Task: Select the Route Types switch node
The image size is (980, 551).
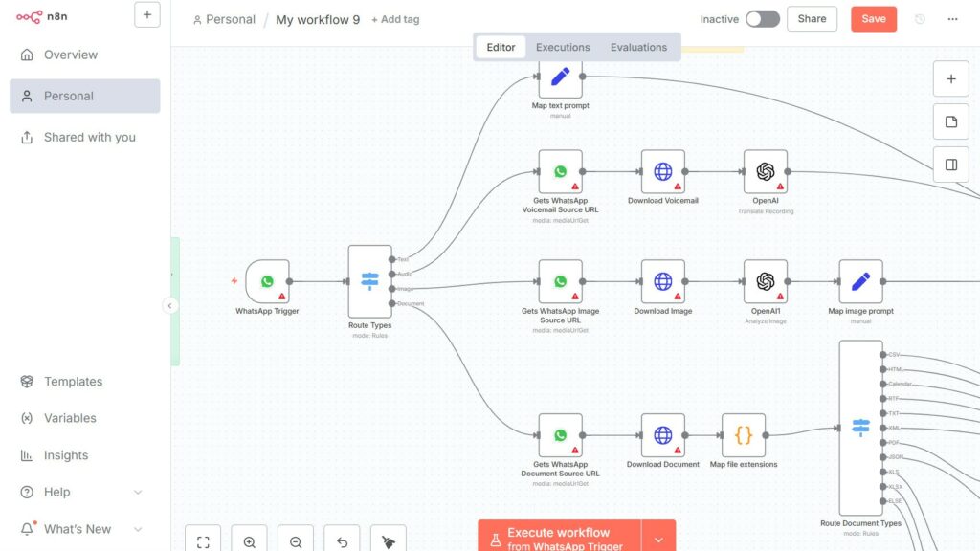Action: [369, 281]
